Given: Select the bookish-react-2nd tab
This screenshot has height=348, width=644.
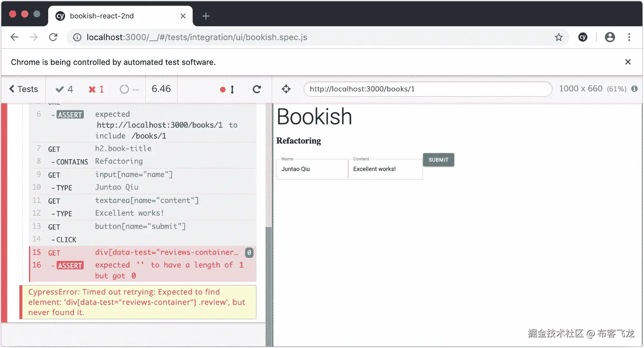Looking at the screenshot, I should point(121,16).
